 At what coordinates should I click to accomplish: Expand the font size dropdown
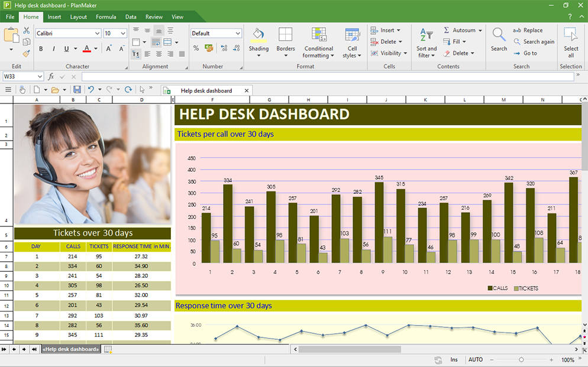[123, 34]
